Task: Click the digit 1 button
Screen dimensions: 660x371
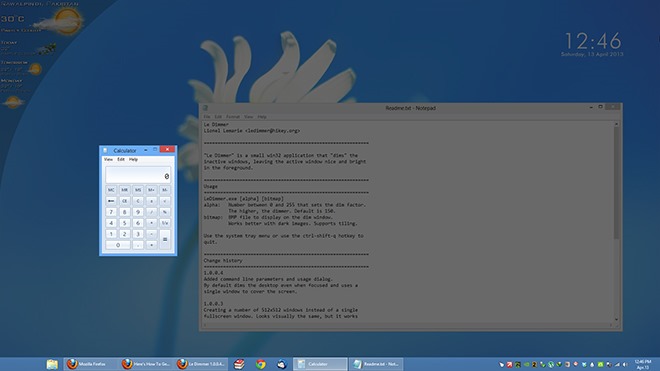Action: click(111, 234)
